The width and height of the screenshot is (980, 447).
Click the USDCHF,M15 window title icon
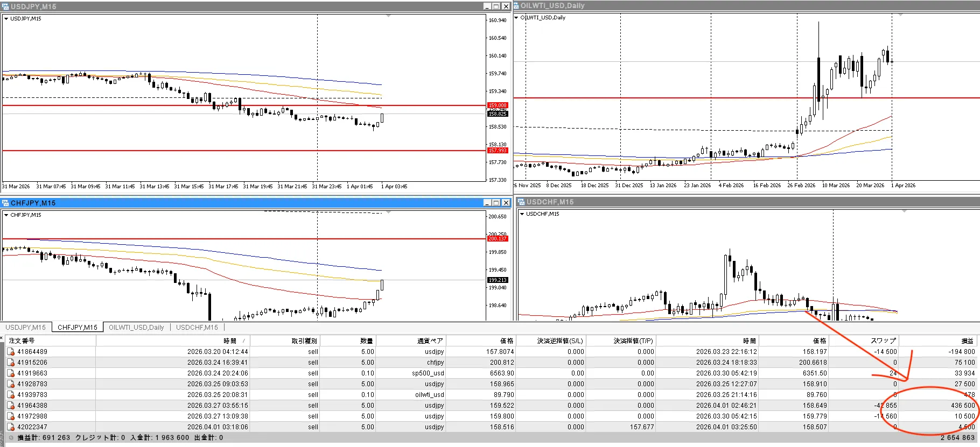521,202
